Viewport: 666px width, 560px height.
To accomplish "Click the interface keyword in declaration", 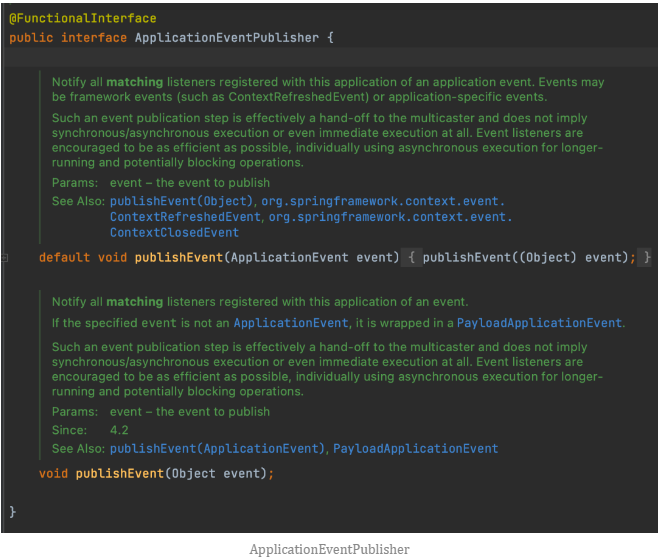I will (x=94, y=38).
